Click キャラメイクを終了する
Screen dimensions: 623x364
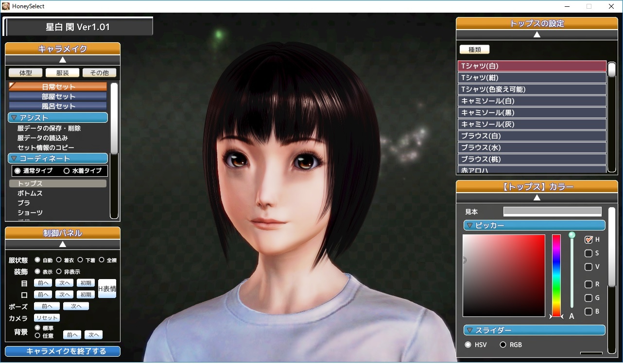pos(63,351)
